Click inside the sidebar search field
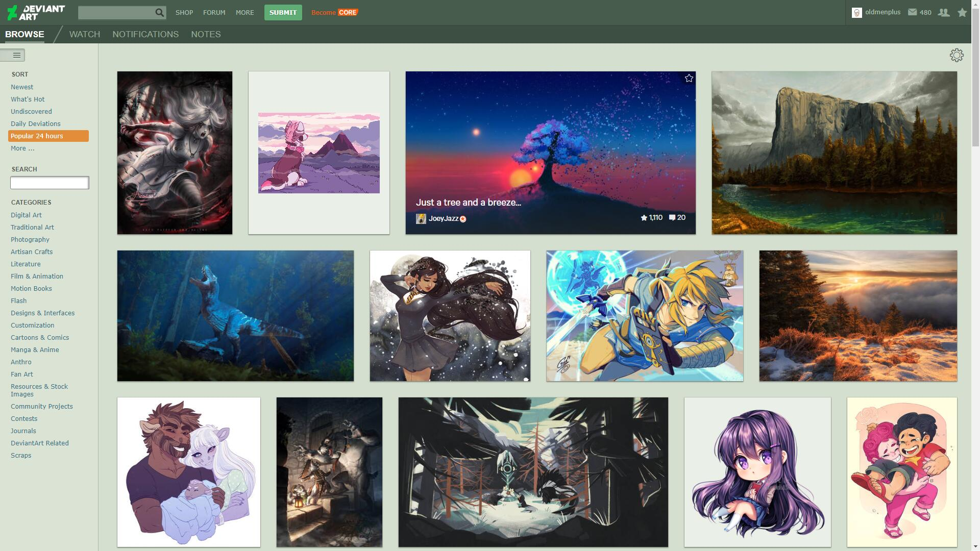 click(x=49, y=183)
